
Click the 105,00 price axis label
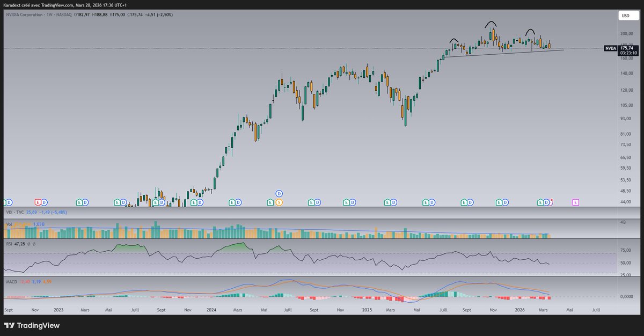point(626,106)
